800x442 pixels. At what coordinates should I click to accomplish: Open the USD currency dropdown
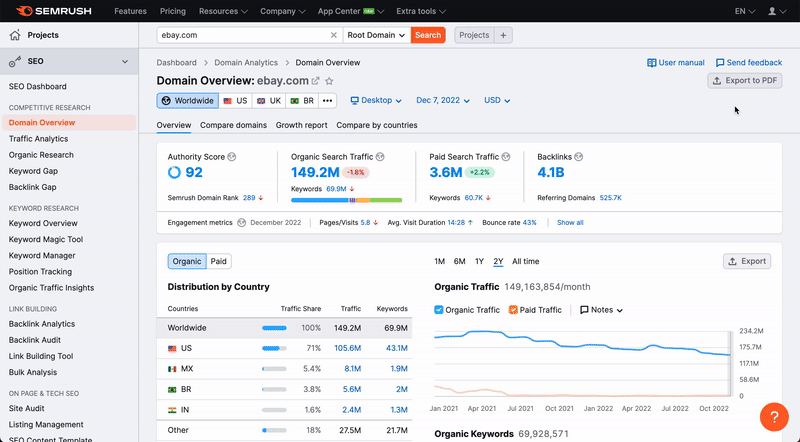click(x=497, y=101)
